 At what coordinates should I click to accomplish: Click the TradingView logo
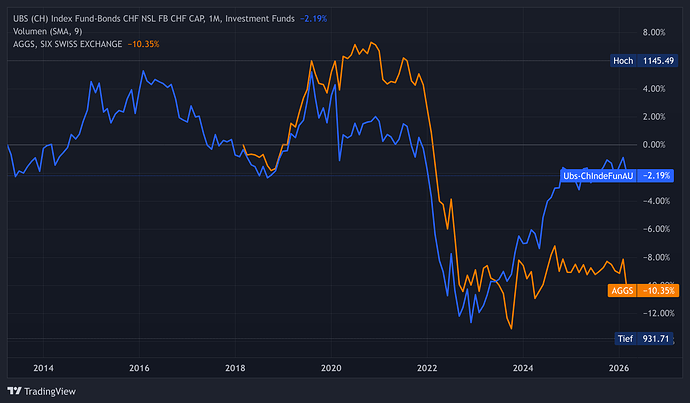pyautogui.click(x=41, y=391)
